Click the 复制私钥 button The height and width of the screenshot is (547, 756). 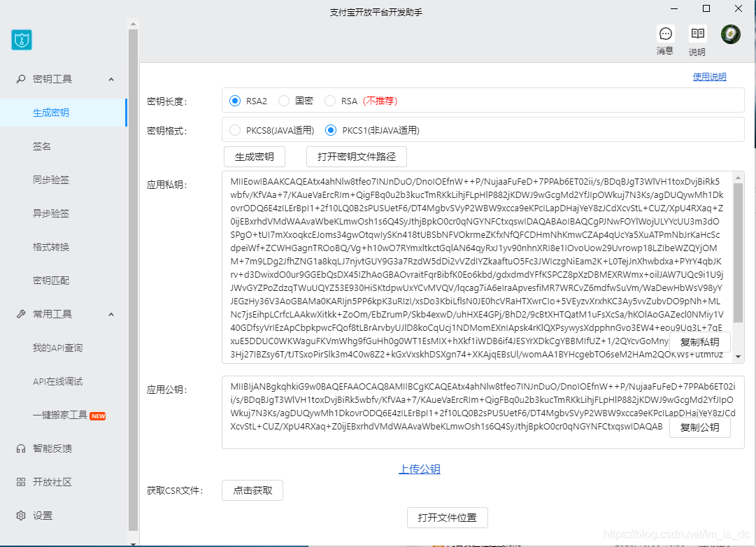coord(699,342)
